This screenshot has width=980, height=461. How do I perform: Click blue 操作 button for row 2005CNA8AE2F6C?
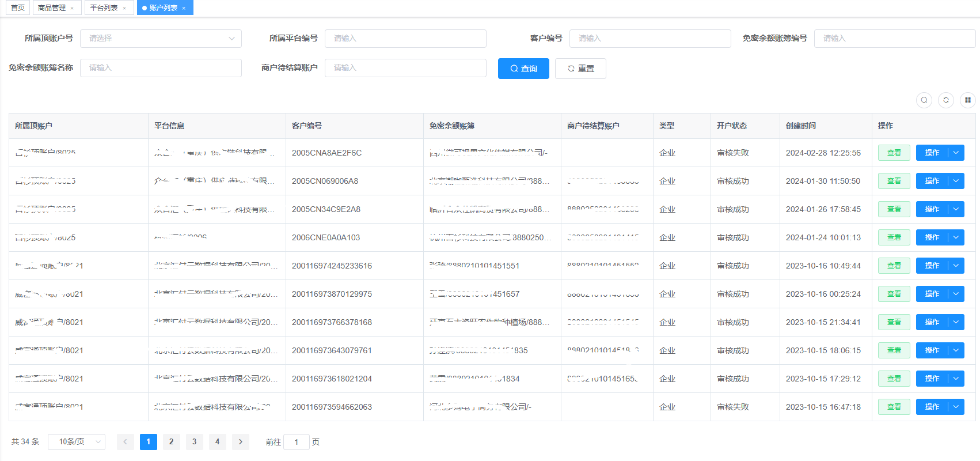coord(932,153)
